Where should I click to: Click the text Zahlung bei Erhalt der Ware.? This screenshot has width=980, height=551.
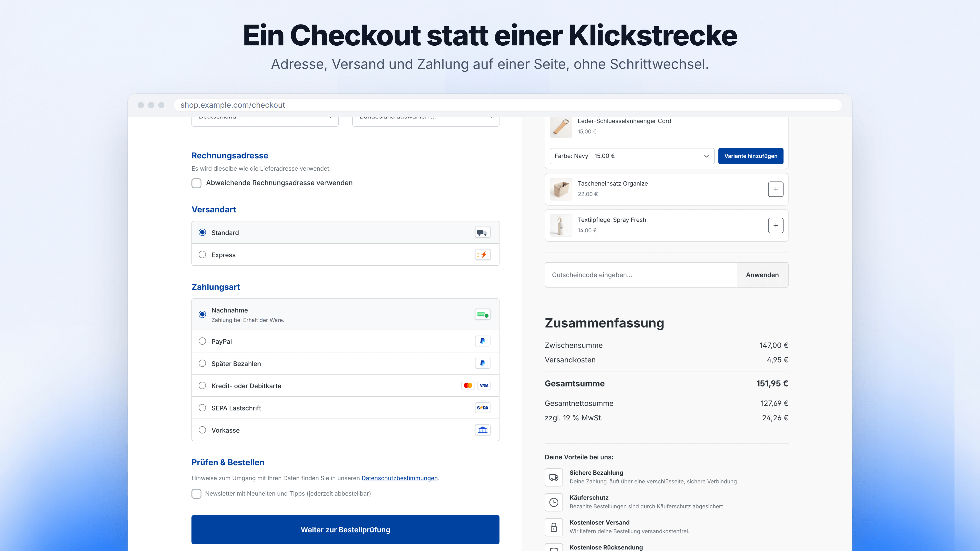click(248, 320)
